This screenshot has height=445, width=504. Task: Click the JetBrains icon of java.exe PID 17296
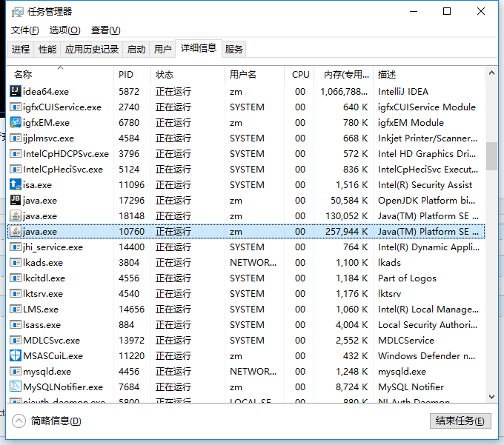click(16, 200)
